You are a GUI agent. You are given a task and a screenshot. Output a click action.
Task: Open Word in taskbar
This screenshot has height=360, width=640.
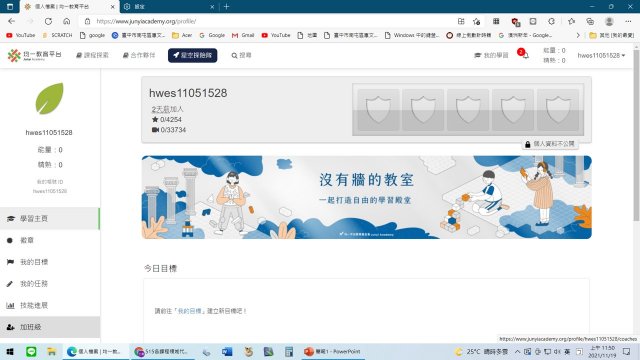tap(227, 351)
